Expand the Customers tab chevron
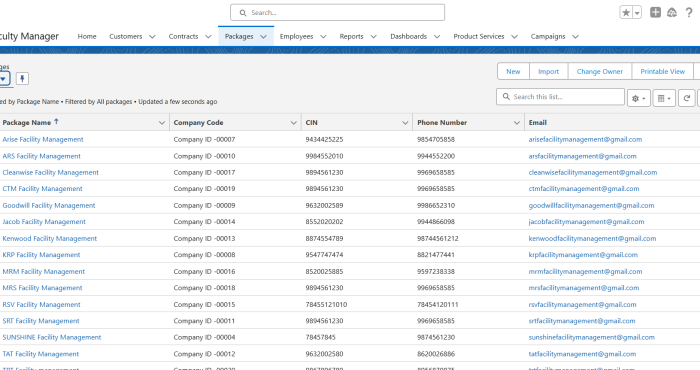Viewport: 700px width, 370px height. (152, 37)
